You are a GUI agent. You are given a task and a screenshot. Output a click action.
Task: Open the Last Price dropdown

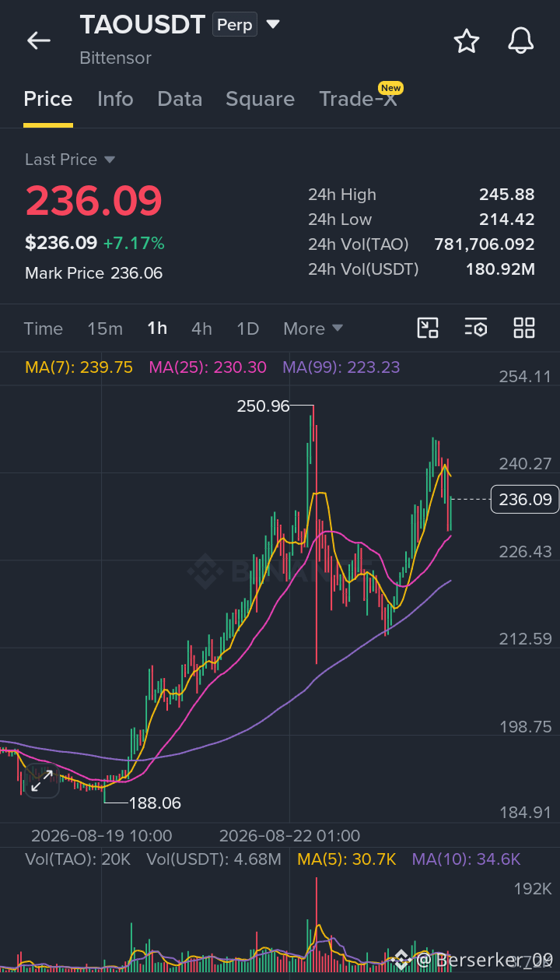tap(70, 160)
